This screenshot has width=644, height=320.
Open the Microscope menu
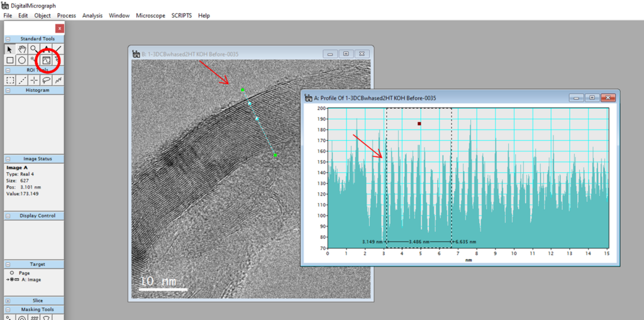[x=151, y=16]
